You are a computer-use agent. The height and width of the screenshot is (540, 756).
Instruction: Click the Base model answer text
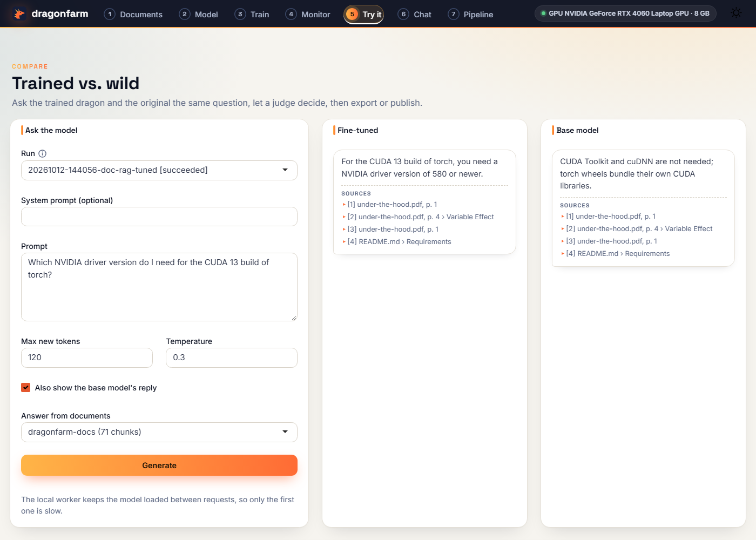coord(637,174)
